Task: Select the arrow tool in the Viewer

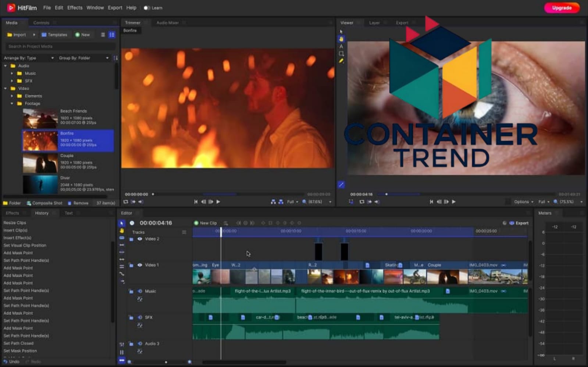Action: [x=341, y=32]
